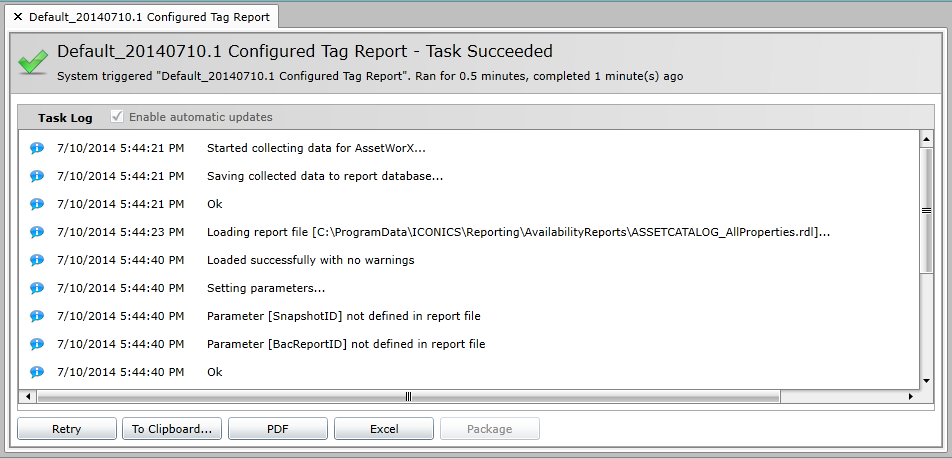Export the report as PDF

[278, 429]
